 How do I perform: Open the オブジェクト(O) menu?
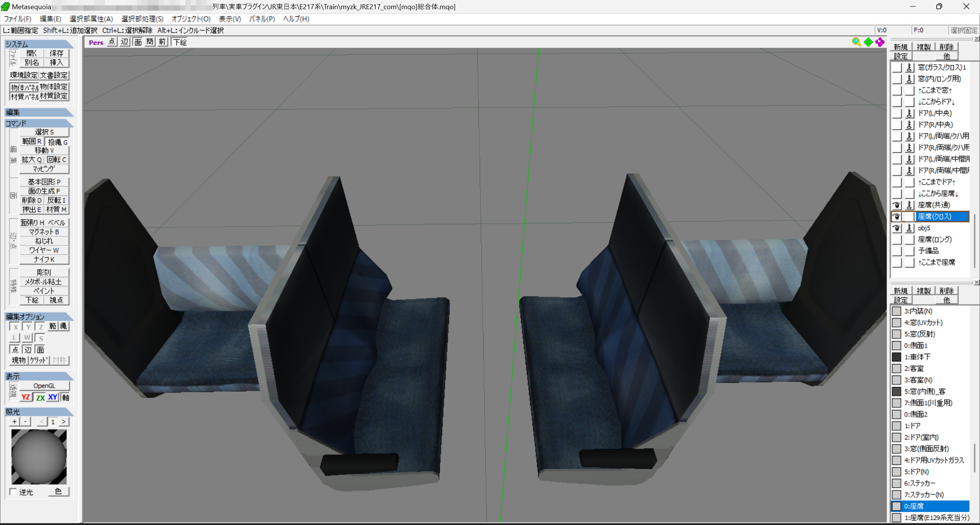point(191,19)
